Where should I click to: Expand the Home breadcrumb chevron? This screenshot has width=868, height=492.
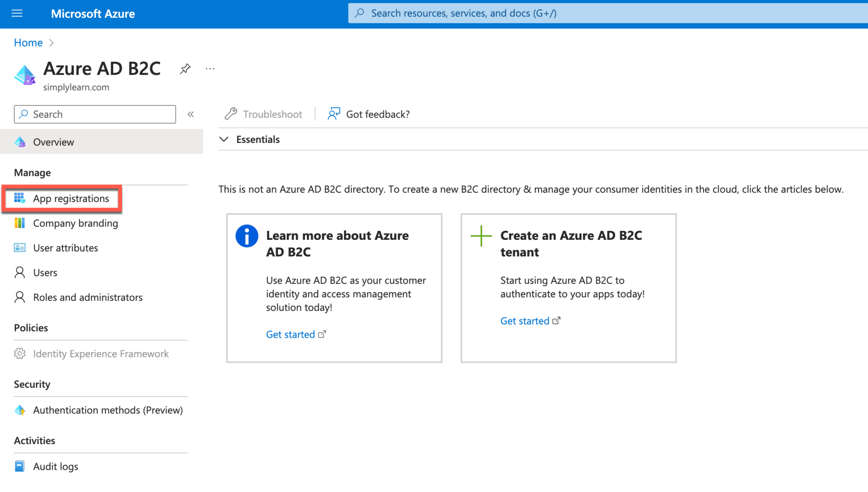pos(51,42)
